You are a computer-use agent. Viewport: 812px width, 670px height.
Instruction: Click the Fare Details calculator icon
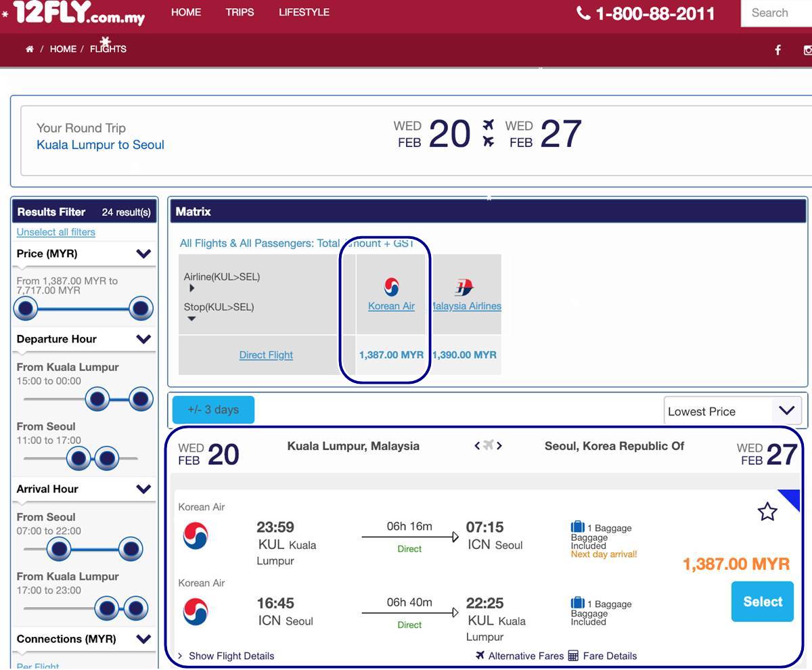click(x=573, y=656)
